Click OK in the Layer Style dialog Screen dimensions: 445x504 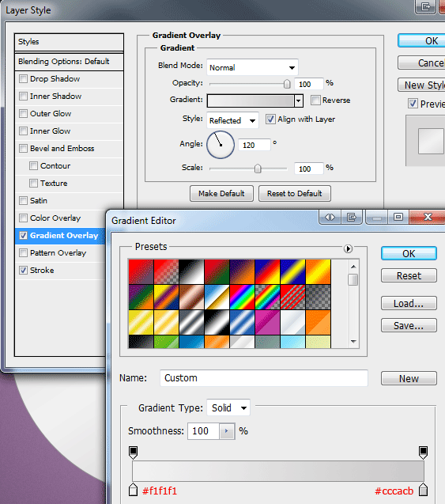pos(421,41)
